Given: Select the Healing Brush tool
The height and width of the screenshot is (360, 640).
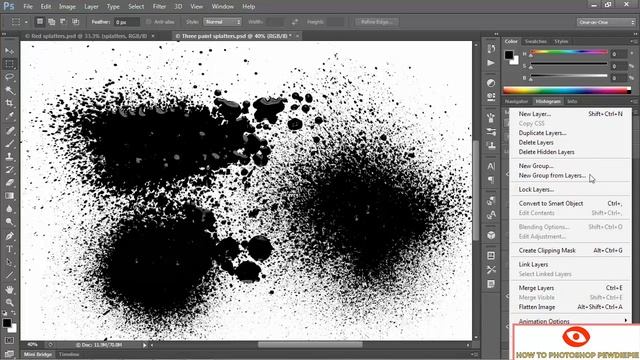Looking at the screenshot, I should [x=9, y=131].
